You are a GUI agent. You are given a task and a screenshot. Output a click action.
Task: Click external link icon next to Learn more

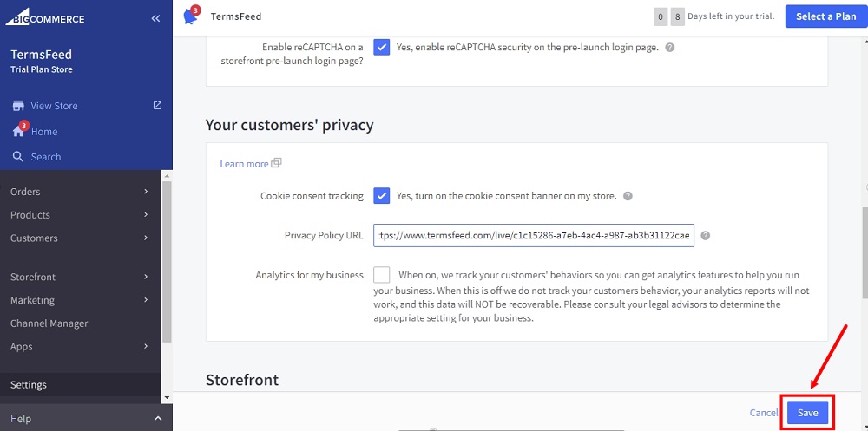276,163
